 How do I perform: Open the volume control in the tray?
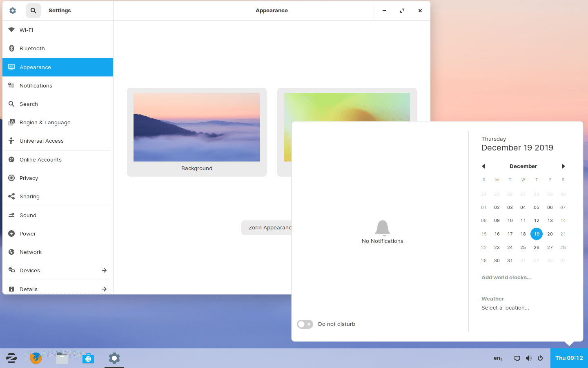pos(528,358)
